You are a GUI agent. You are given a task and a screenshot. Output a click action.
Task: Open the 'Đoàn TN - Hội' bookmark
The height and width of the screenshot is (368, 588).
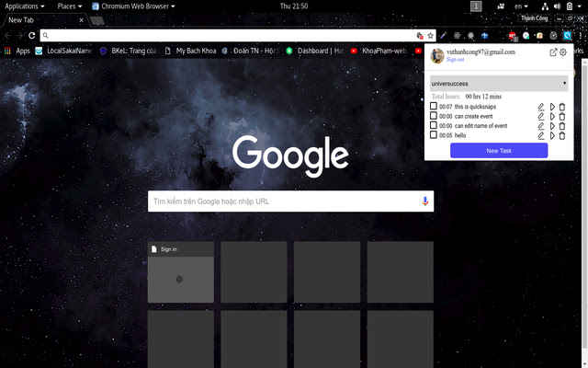251,51
